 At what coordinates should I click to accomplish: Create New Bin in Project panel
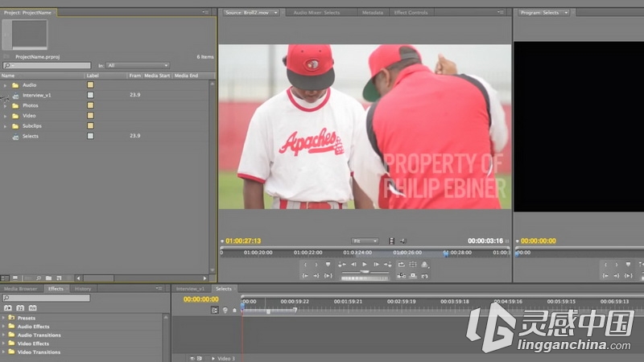click(49, 278)
